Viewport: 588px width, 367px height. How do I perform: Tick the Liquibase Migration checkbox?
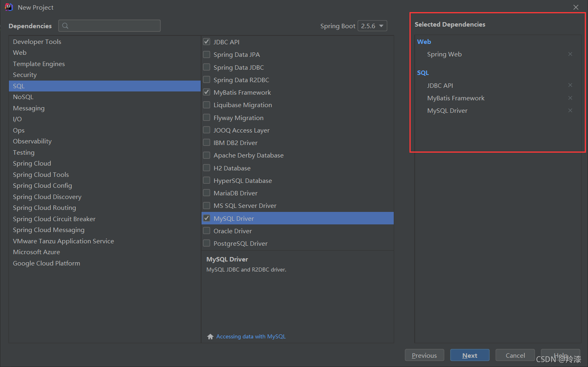point(207,105)
